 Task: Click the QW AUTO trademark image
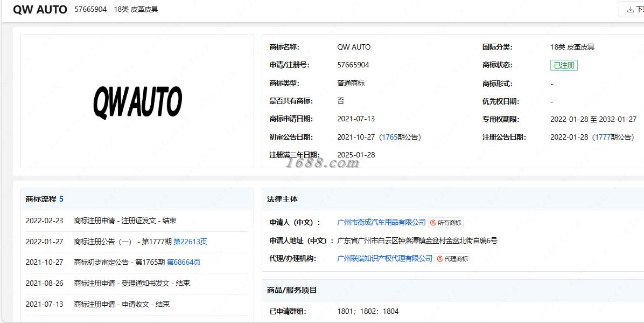click(138, 102)
